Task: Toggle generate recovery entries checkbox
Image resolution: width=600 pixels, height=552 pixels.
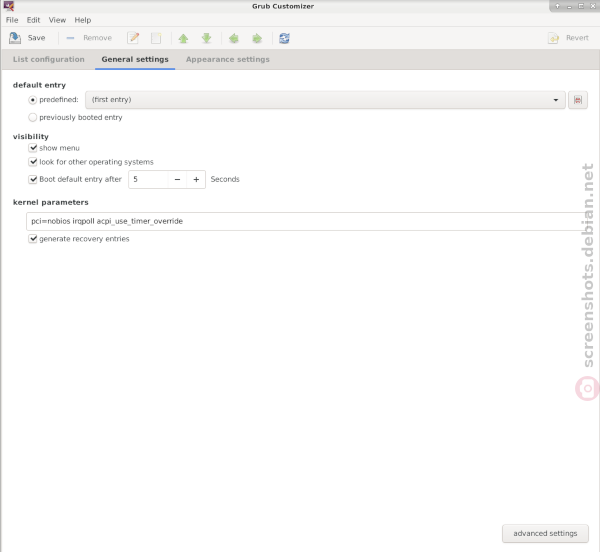Action: tap(33, 239)
